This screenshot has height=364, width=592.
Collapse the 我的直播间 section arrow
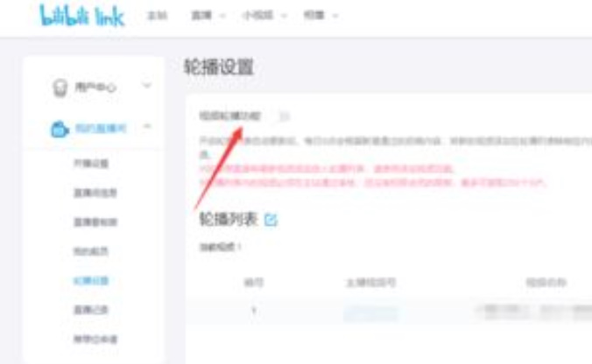click(147, 126)
